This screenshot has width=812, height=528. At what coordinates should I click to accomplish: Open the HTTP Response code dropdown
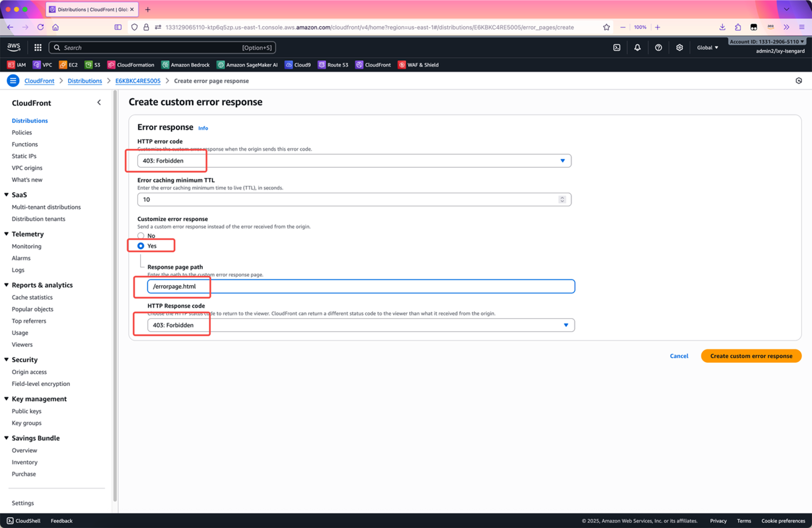pos(361,325)
